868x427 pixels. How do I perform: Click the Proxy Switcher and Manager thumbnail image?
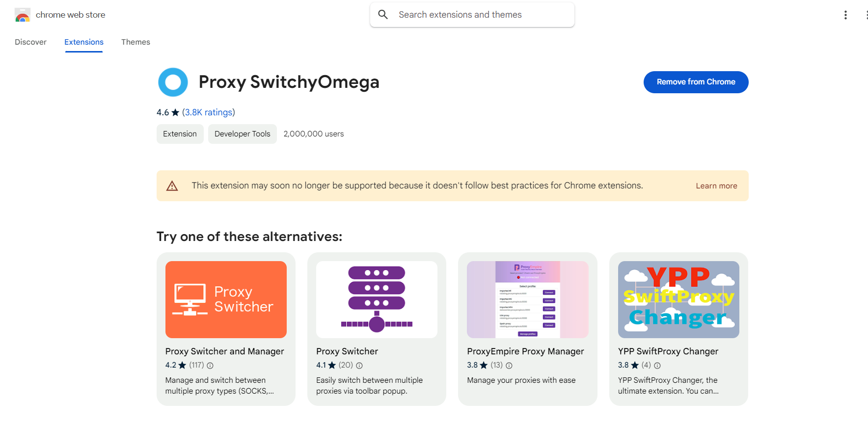pos(225,299)
